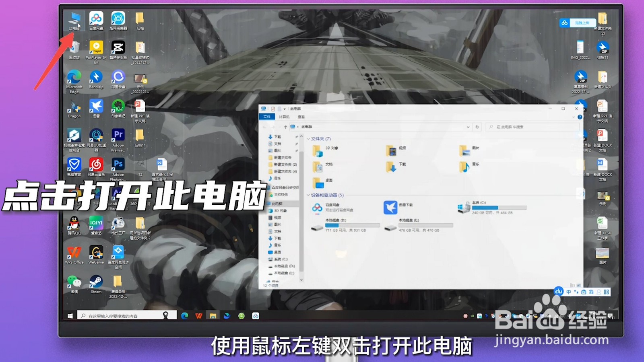Image resolution: width=644 pixels, height=362 pixels.
Task: Open the quick access toolbar customize dropdown
Action: point(285,109)
